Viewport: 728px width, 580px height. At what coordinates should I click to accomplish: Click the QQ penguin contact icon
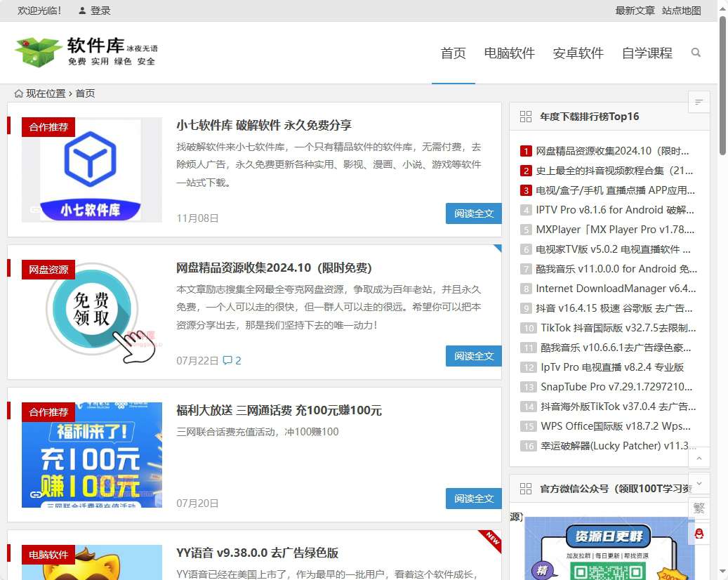(699, 534)
